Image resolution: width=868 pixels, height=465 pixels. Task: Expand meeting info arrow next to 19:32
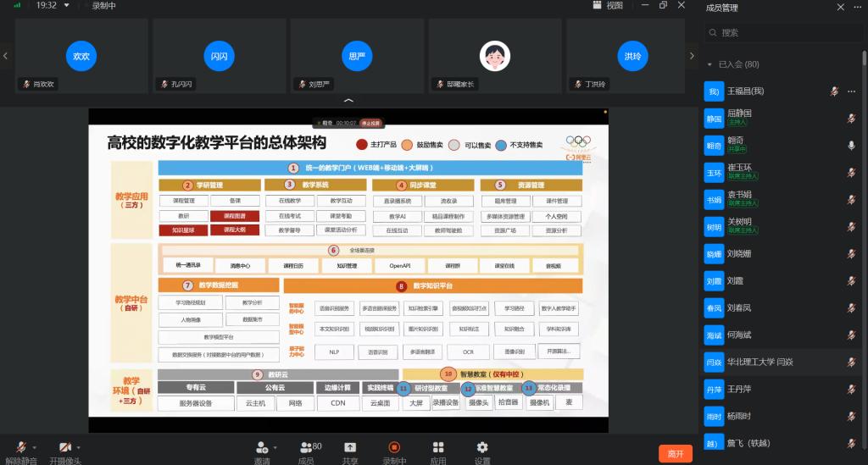67,5
